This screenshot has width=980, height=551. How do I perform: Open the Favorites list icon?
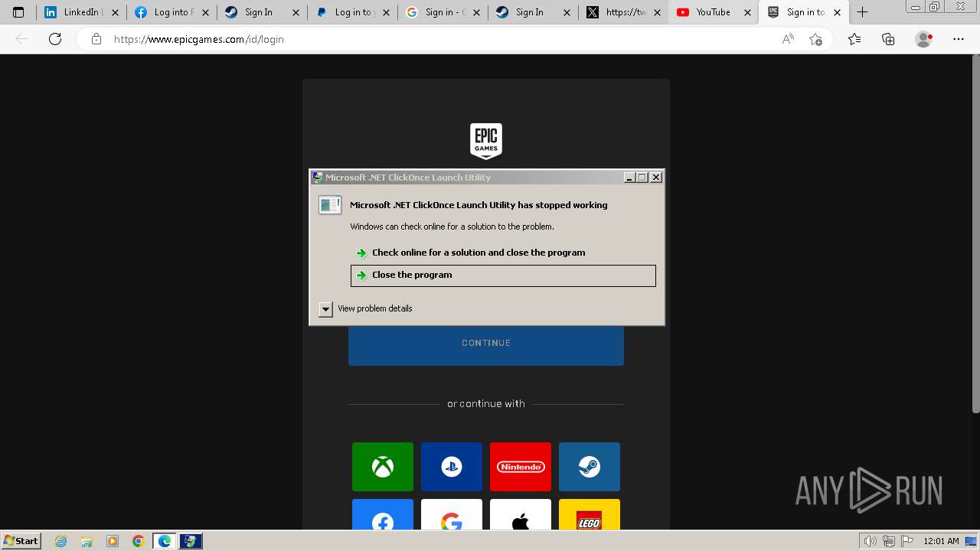pos(854,39)
